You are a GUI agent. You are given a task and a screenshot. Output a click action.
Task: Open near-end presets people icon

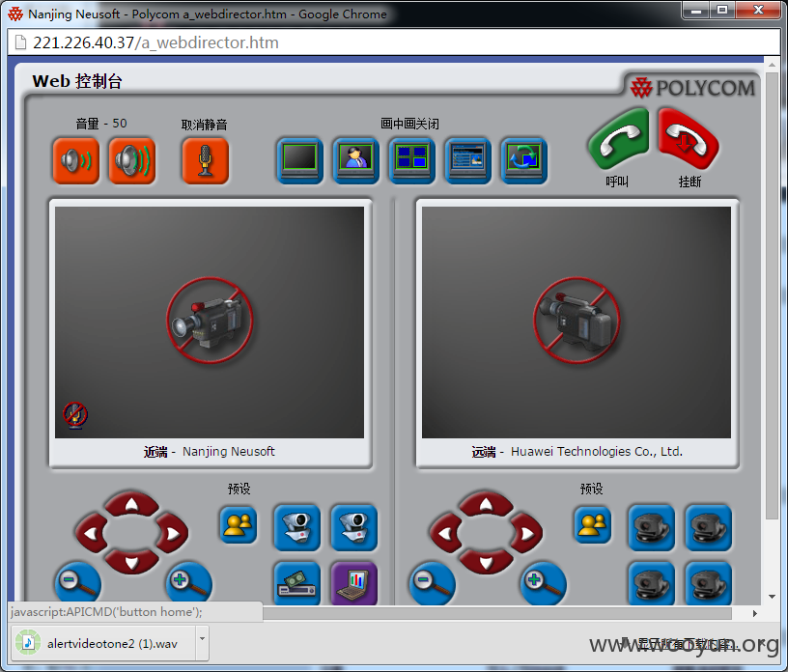[x=239, y=526]
